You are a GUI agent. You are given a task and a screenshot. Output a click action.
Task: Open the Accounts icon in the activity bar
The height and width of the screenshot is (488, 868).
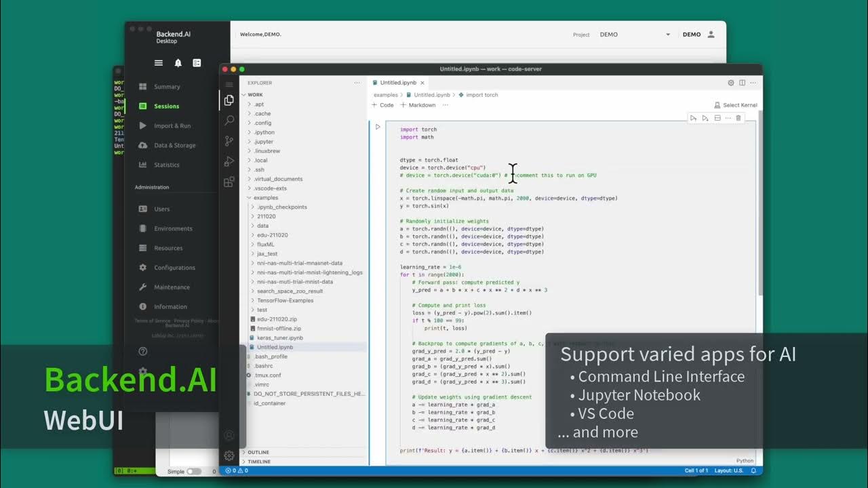tap(229, 436)
